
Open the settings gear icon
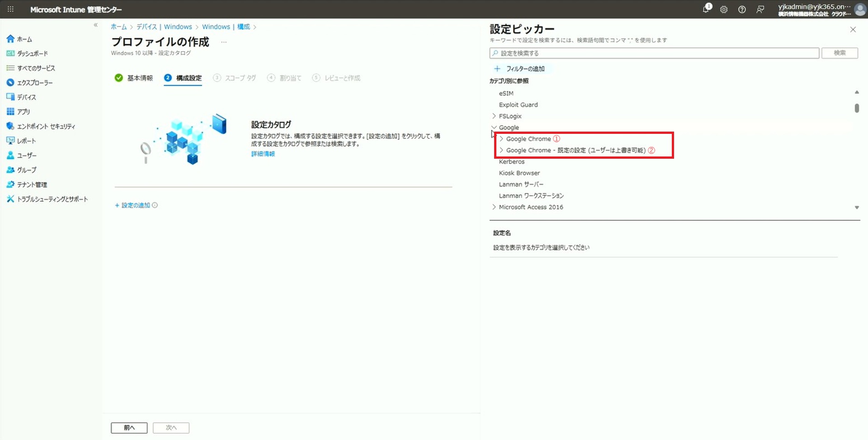click(x=724, y=9)
